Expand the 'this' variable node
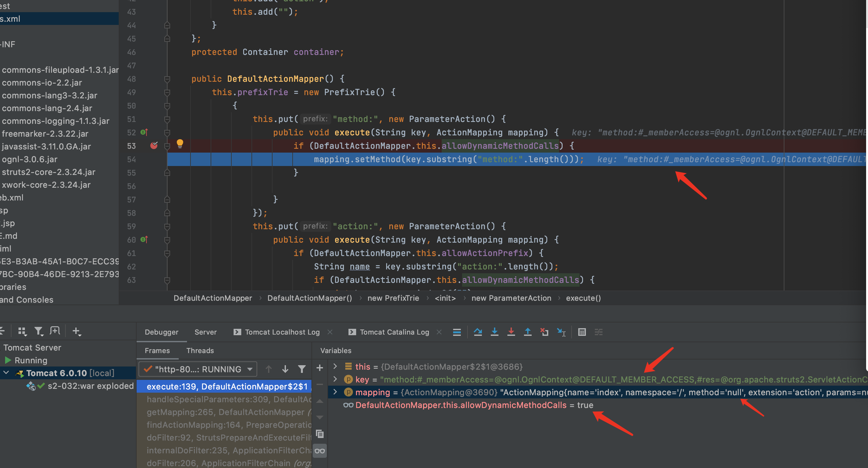 coord(335,366)
